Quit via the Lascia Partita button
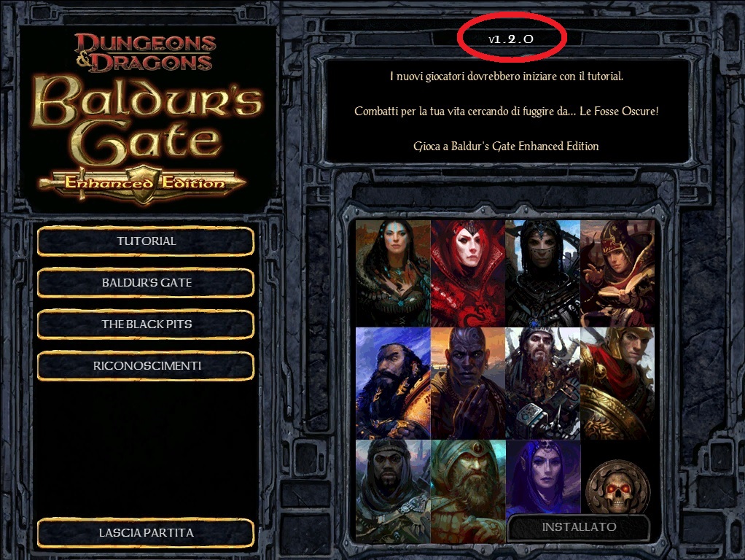 click(x=146, y=533)
